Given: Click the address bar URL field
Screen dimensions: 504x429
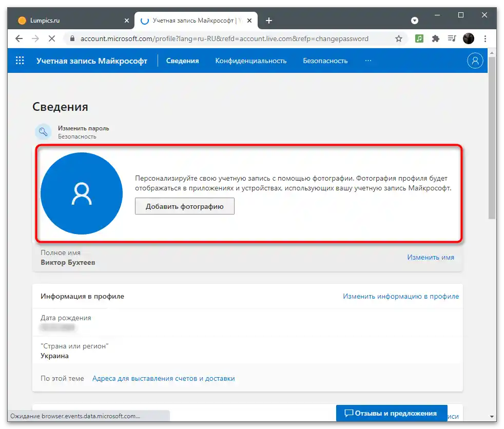Looking at the screenshot, I should tap(224, 39).
